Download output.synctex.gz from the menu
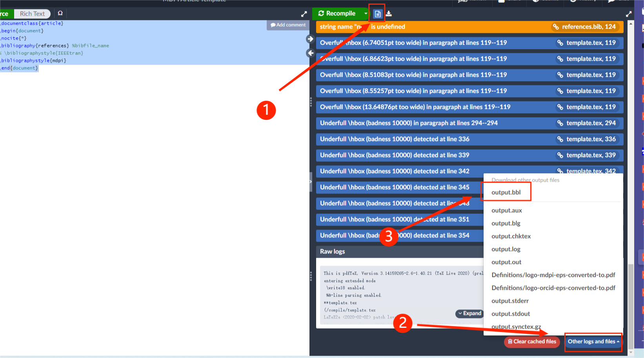 516,327
